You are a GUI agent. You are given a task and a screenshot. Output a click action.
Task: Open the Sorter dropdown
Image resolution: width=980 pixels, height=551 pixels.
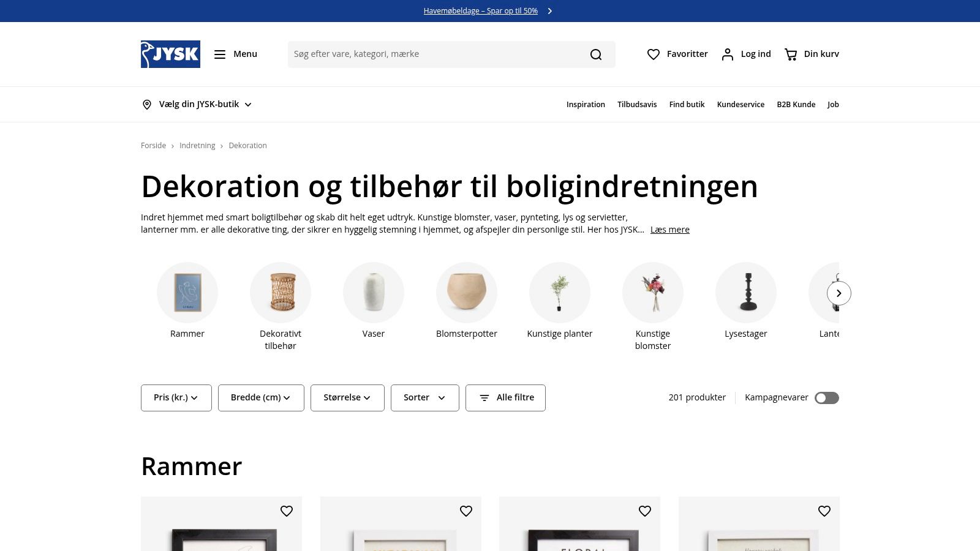(x=424, y=398)
